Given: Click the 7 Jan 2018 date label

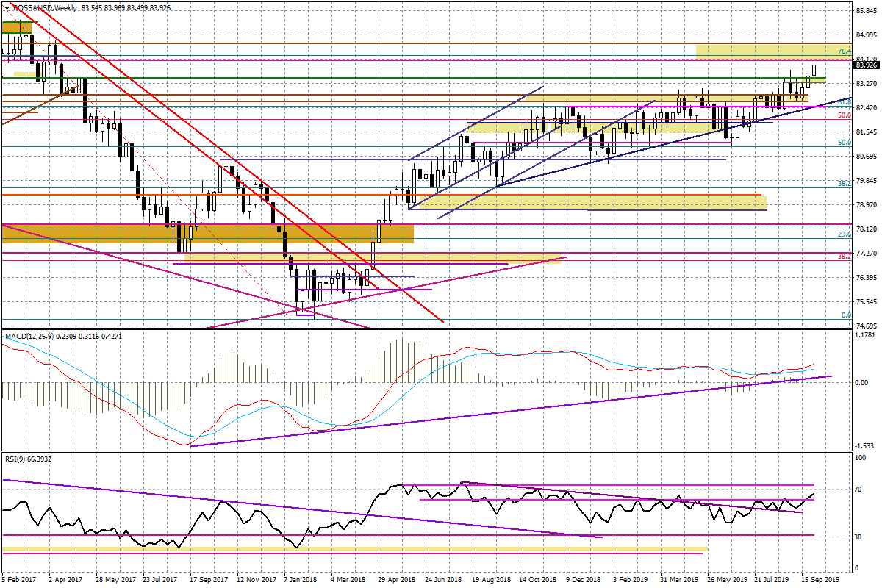Looking at the screenshot, I should click(x=301, y=579).
